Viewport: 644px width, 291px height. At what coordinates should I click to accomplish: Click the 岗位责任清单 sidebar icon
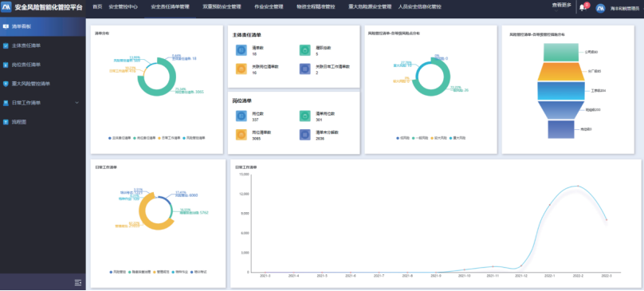click(6, 65)
